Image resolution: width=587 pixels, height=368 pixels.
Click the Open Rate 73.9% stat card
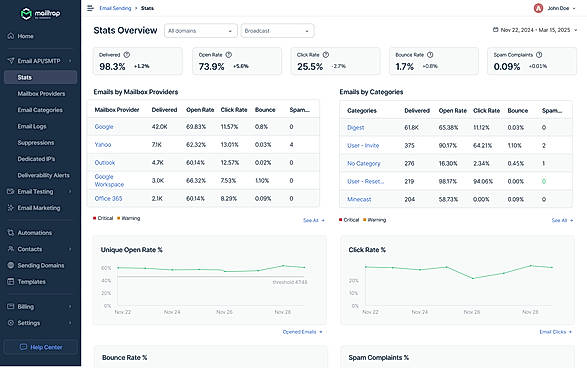[x=237, y=61]
